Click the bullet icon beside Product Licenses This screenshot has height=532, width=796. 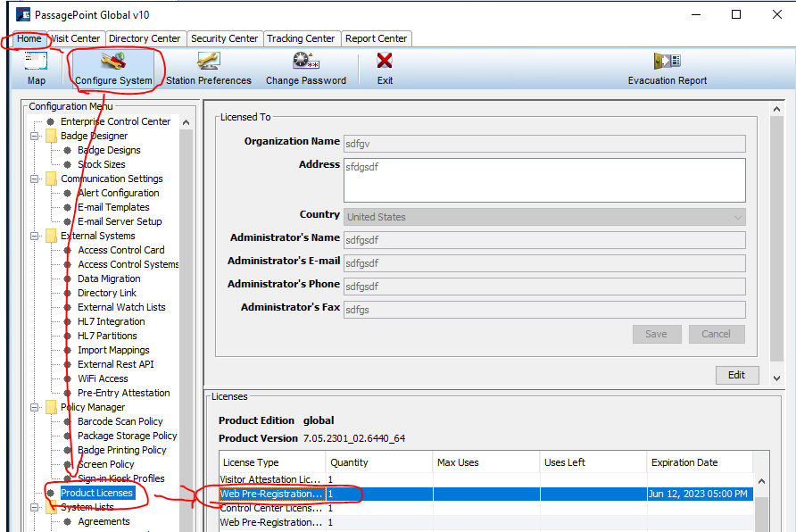50,493
